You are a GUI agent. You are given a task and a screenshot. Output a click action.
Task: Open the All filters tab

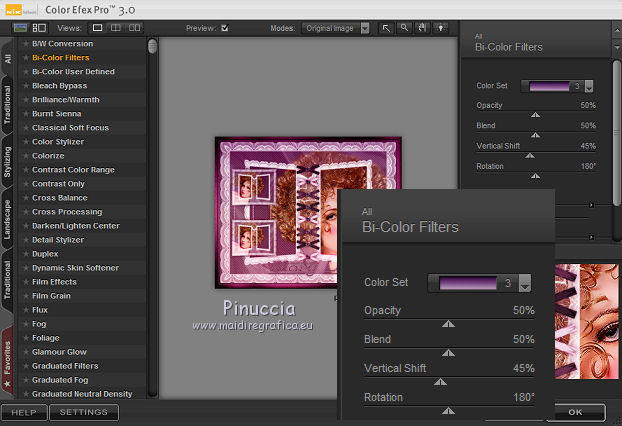click(x=7, y=58)
